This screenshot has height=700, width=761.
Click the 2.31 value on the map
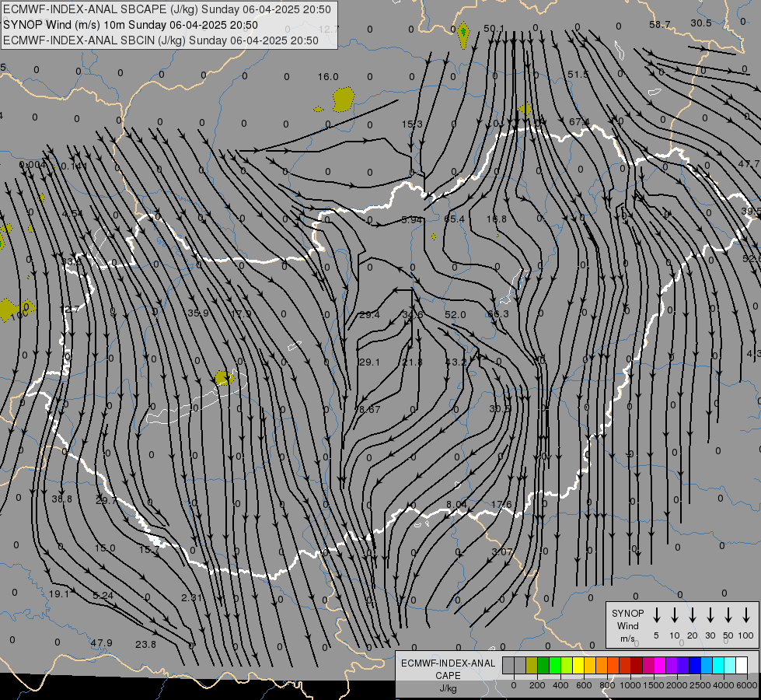point(192,597)
